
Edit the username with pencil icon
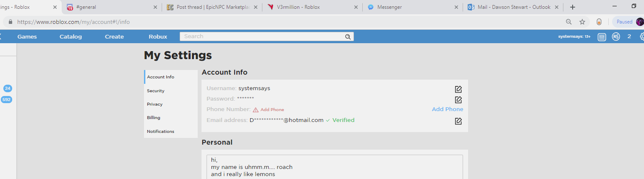point(458,89)
